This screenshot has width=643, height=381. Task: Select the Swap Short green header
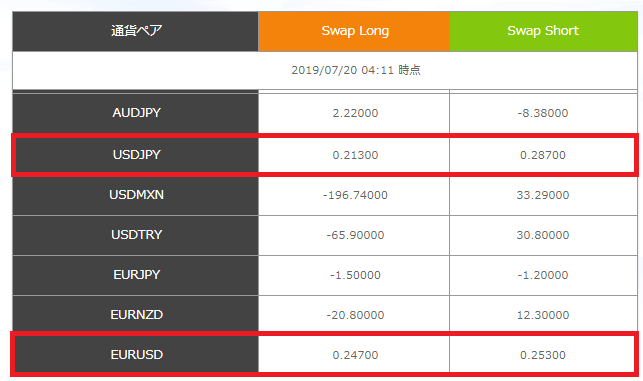543,31
